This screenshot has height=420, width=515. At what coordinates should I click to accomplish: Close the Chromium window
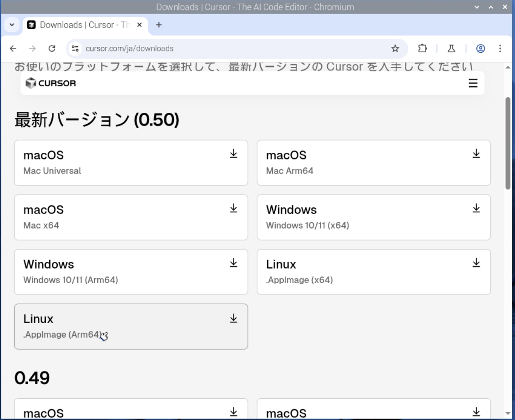[x=505, y=7]
